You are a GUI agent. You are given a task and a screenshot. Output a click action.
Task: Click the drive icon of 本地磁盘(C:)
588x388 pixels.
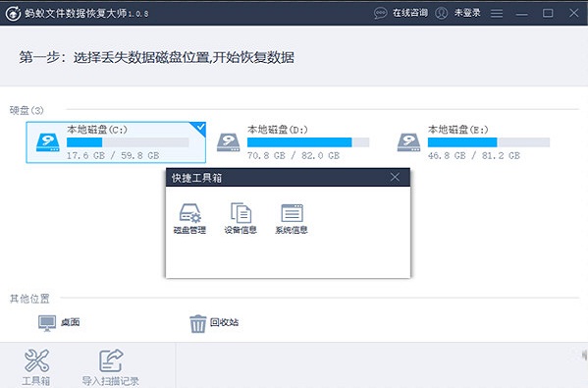pos(48,142)
